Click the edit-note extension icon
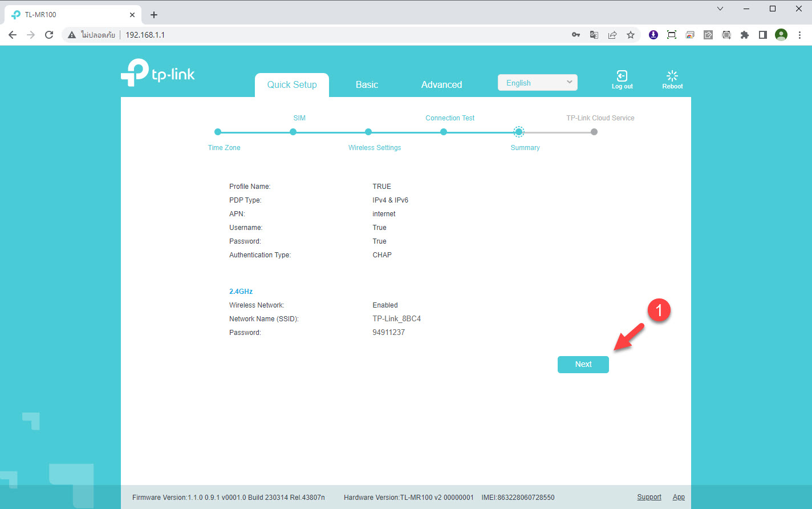The height and width of the screenshot is (509, 812). point(708,35)
